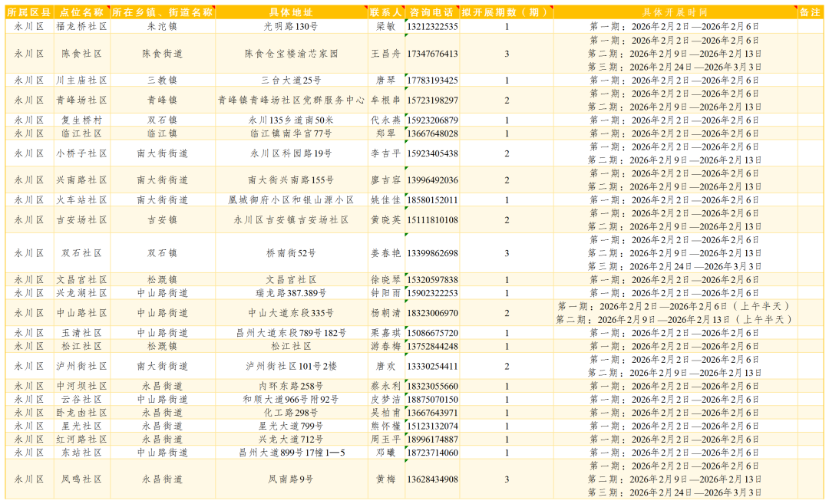829x504 pixels.
Task: Click phone number 13996492036
Action: pos(432,180)
